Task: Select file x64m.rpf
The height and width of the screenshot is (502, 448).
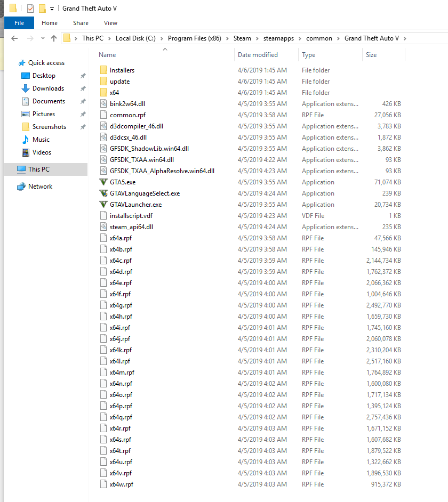Action: point(122,373)
